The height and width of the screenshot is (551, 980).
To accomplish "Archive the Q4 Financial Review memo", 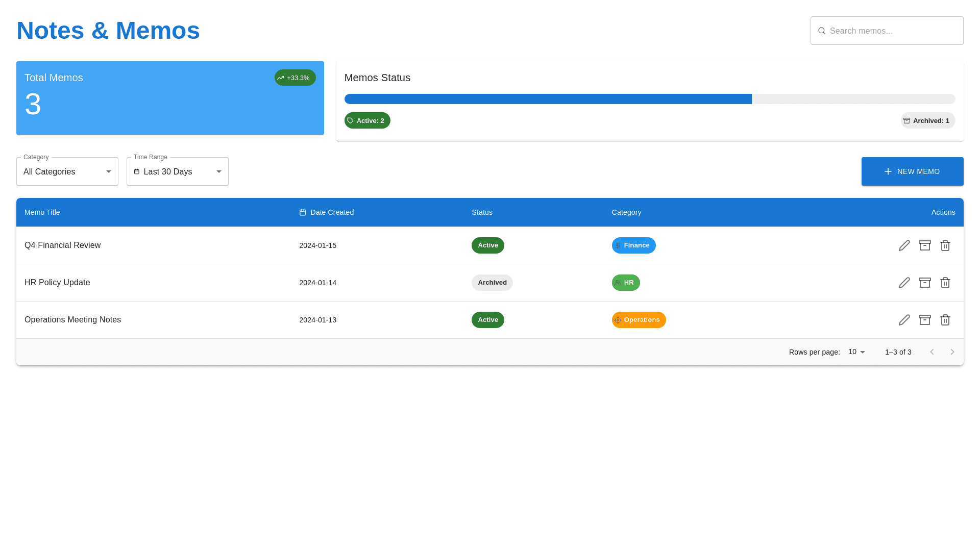I will coord(924,245).
